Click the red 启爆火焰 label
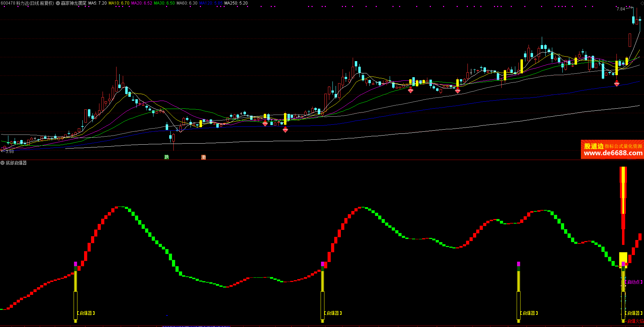The image size is (644, 327). [635, 321]
